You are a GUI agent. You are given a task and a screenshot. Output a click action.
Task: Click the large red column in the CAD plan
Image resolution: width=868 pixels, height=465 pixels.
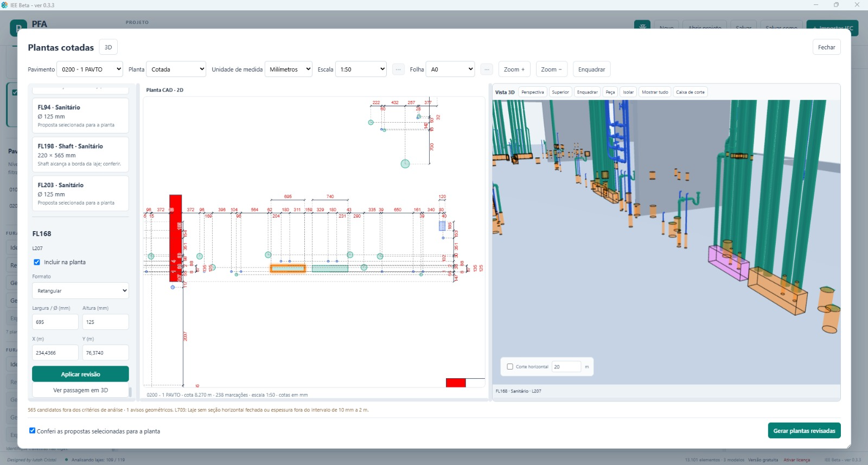(x=175, y=238)
